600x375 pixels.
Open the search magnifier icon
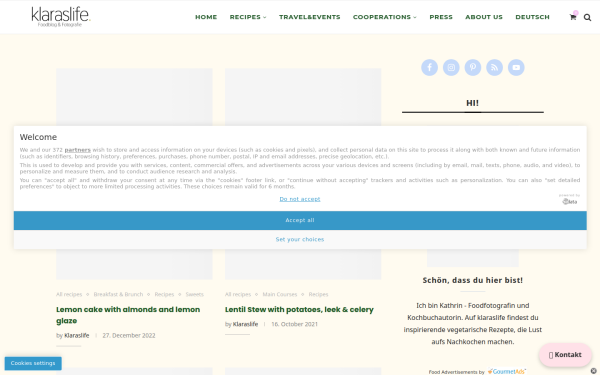tap(587, 17)
